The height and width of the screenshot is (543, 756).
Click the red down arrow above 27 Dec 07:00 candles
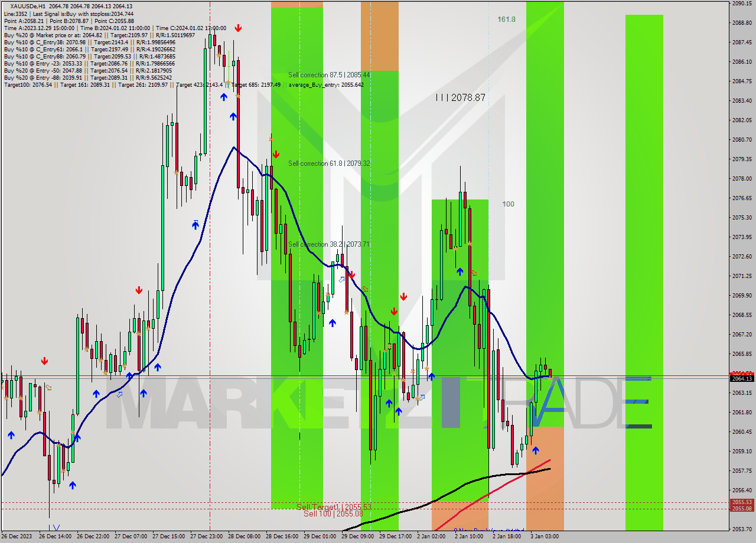tap(139, 290)
